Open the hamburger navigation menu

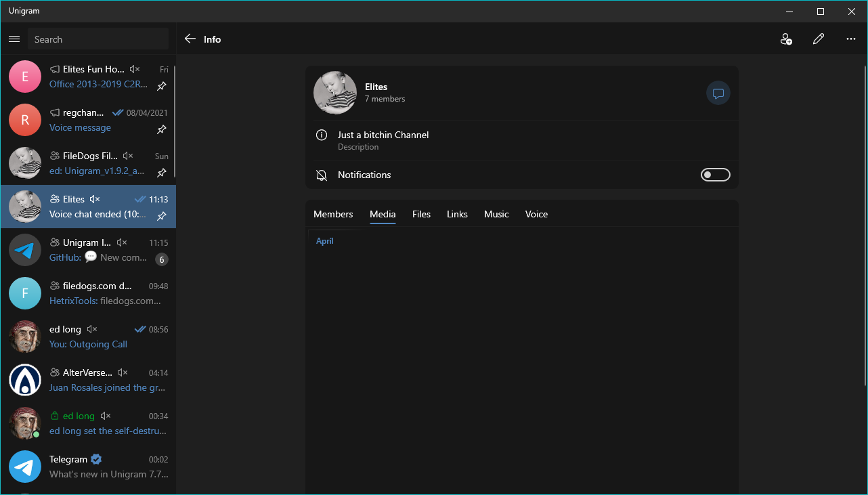pos(14,39)
